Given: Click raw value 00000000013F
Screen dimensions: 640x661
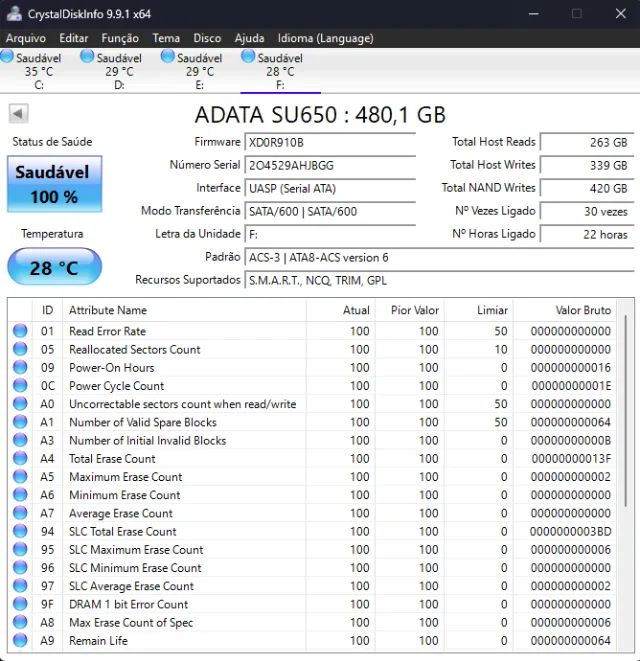Looking at the screenshot, I should pyautogui.click(x=571, y=459).
